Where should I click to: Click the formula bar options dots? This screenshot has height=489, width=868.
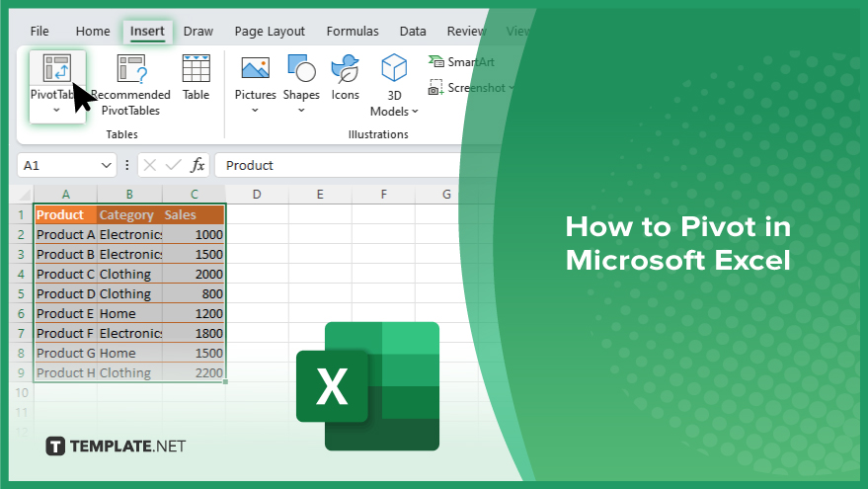coord(126,165)
